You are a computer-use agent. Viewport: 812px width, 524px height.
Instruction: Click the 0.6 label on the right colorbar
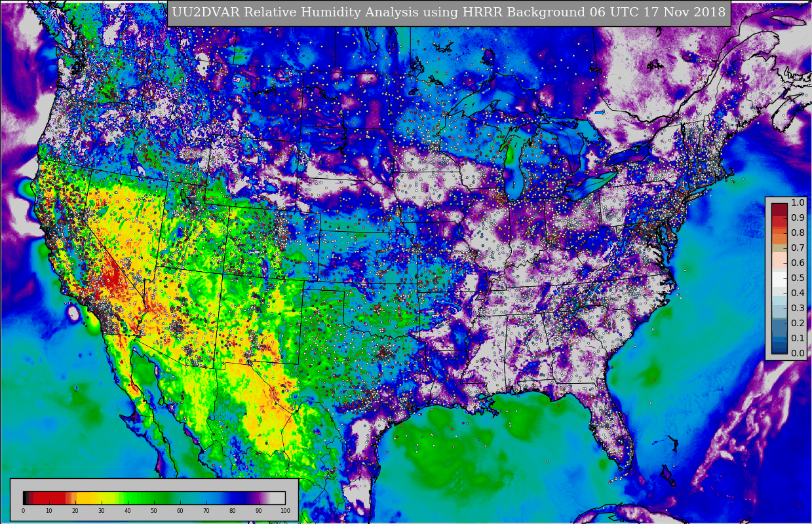(x=798, y=263)
